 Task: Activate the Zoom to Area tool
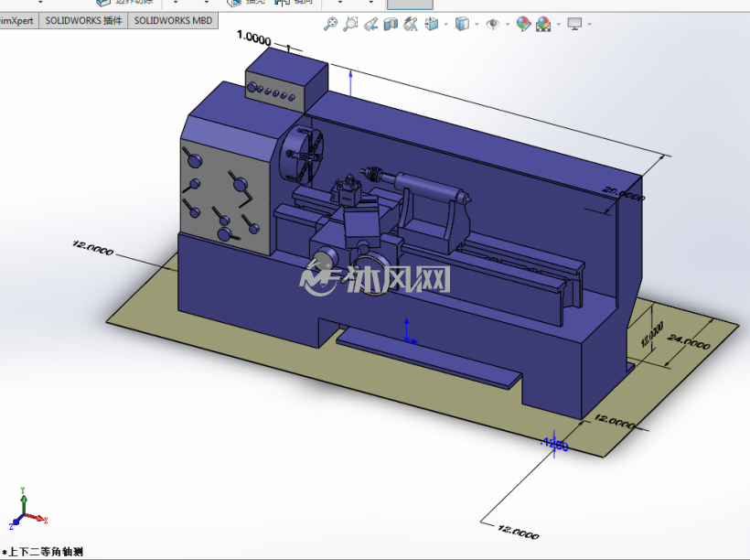[x=350, y=24]
